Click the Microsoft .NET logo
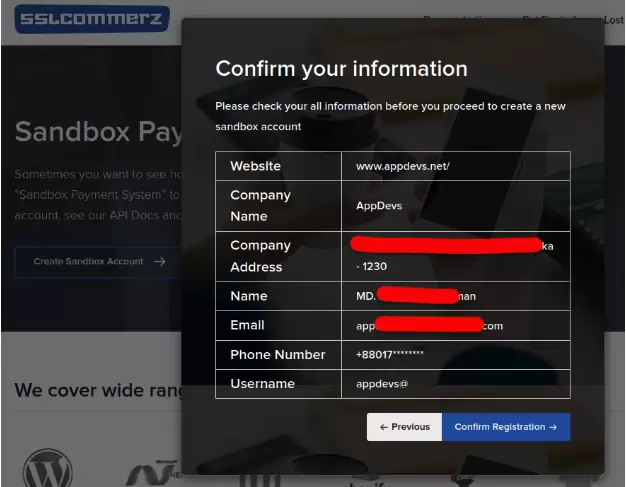This screenshot has width=626, height=487. (x=154, y=473)
